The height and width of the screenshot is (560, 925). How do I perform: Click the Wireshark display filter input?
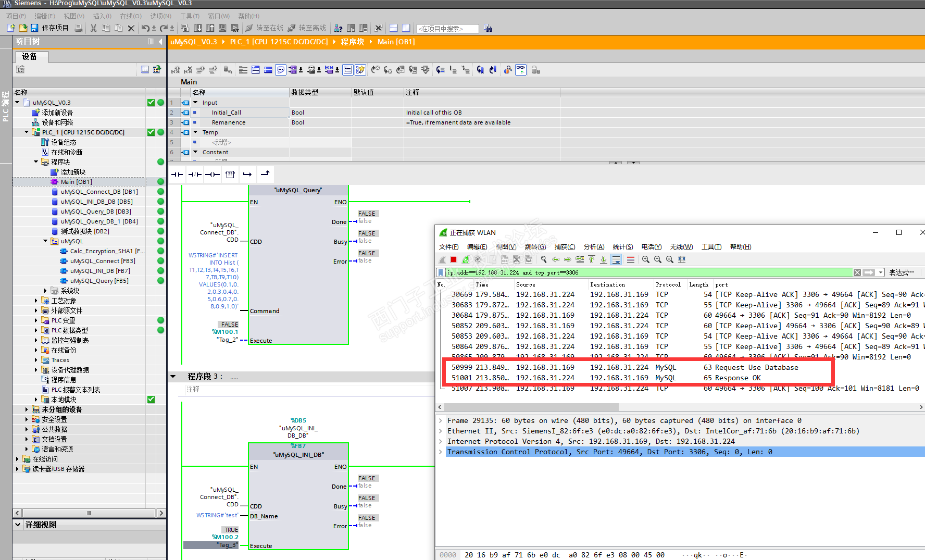tap(648, 272)
